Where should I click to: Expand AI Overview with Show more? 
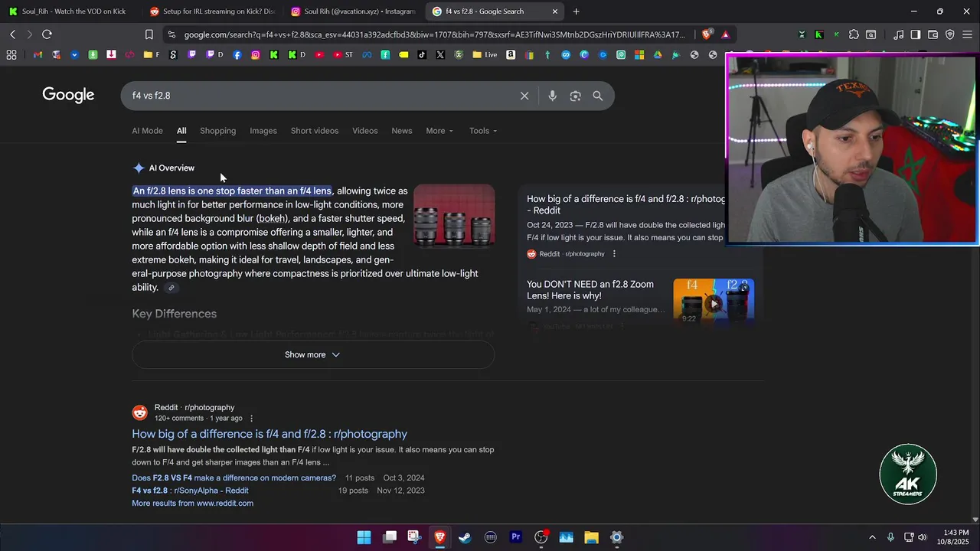click(x=312, y=354)
